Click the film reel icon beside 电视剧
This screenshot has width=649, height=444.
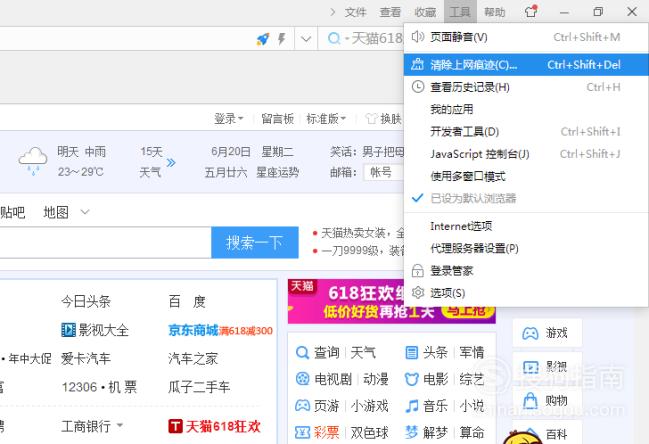303,379
